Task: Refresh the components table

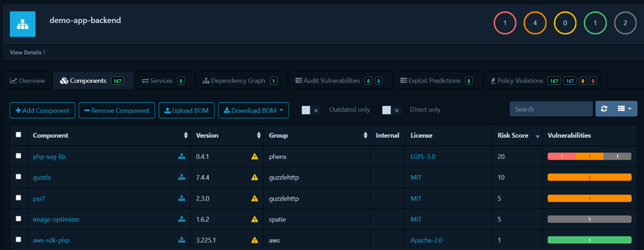Action: (604, 109)
